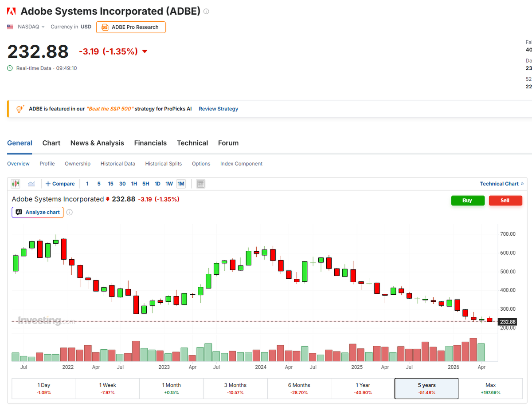Select the 1 Day performance range
Screen dimensions: 532x407
[x=44, y=389]
